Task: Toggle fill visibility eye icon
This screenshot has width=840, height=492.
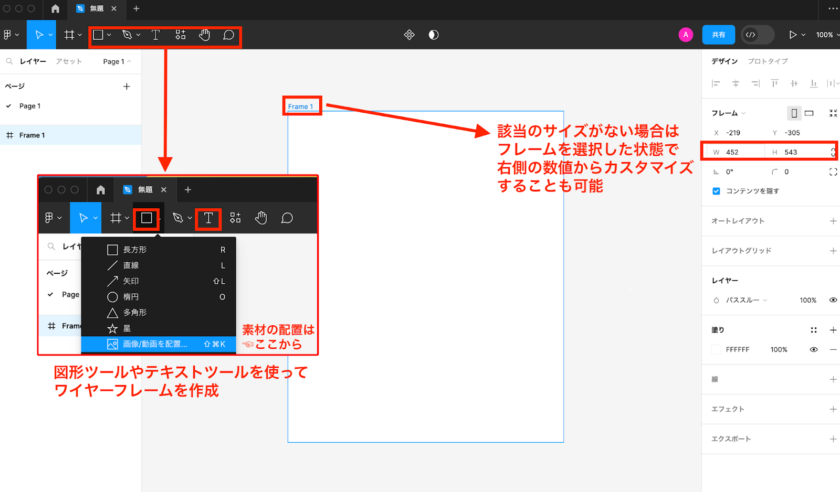Action: click(813, 349)
